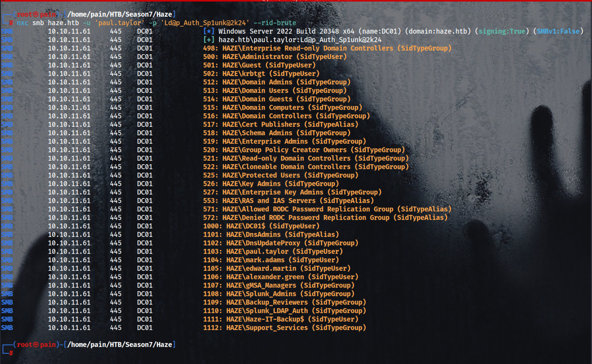This screenshot has width=592, height=364.
Task: Click the SMBv1:False status text
Action: click(558, 31)
